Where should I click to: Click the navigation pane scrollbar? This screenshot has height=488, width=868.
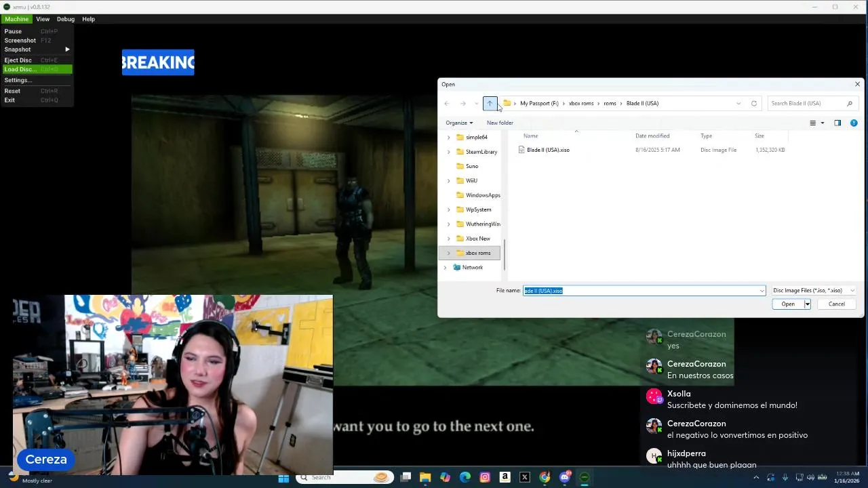[x=504, y=255]
